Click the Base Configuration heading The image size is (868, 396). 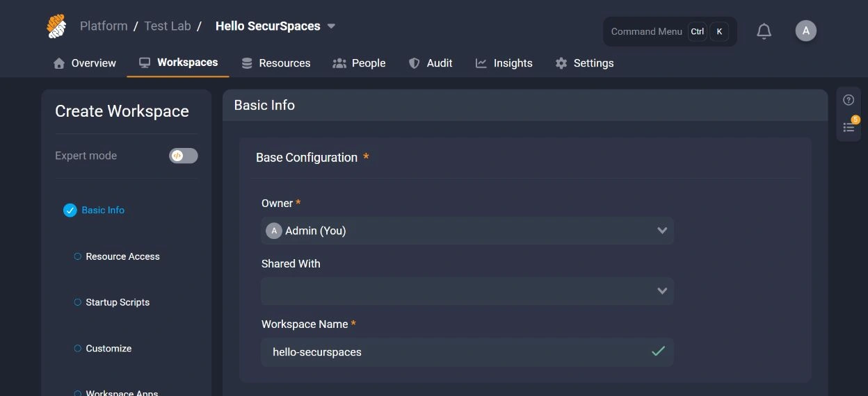point(306,158)
